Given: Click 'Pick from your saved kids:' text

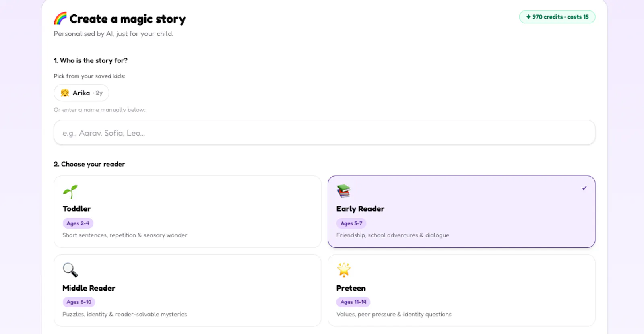Looking at the screenshot, I should tap(89, 76).
